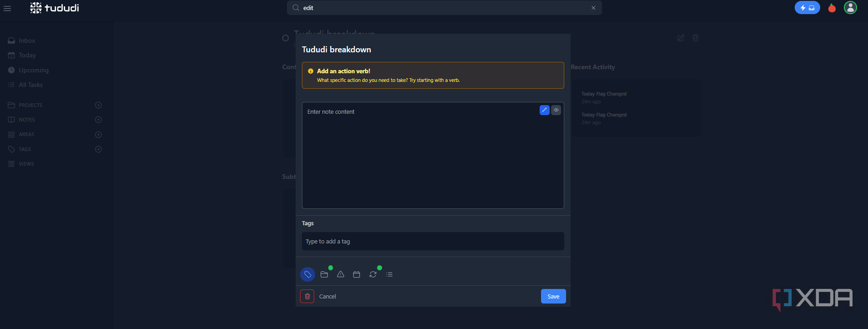Focus the 'Type to add a tag' field
This screenshot has height=329, width=868.
pos(433,241)
